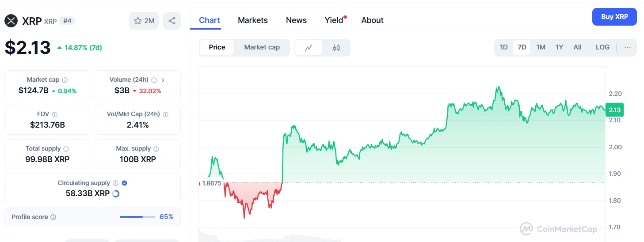The height and width of the screenshot is (242, 644).
Task: Click the verified badge beside Circulating supply
Action: (124, 183)
